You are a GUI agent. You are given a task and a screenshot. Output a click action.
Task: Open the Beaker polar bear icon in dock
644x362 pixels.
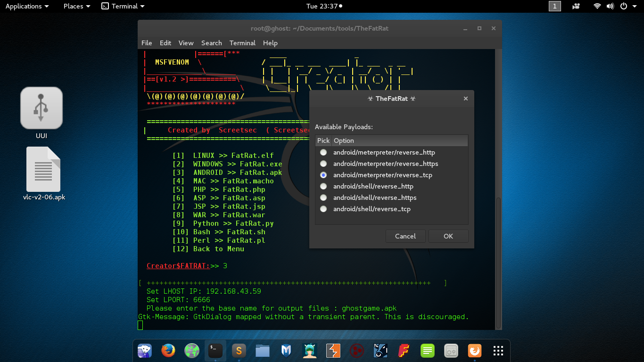(145, 351)
